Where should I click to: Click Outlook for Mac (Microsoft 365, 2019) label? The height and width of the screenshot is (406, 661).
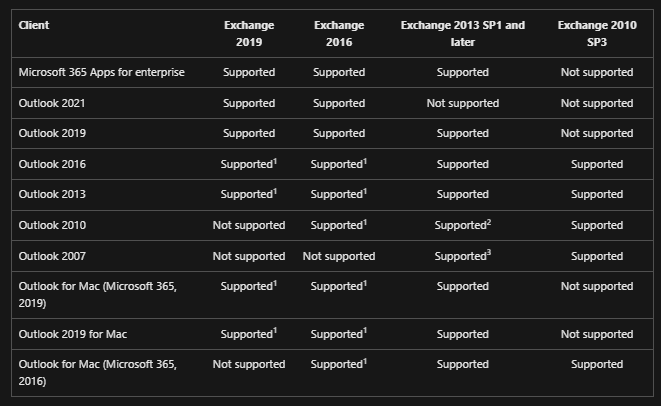pos(98,295)
